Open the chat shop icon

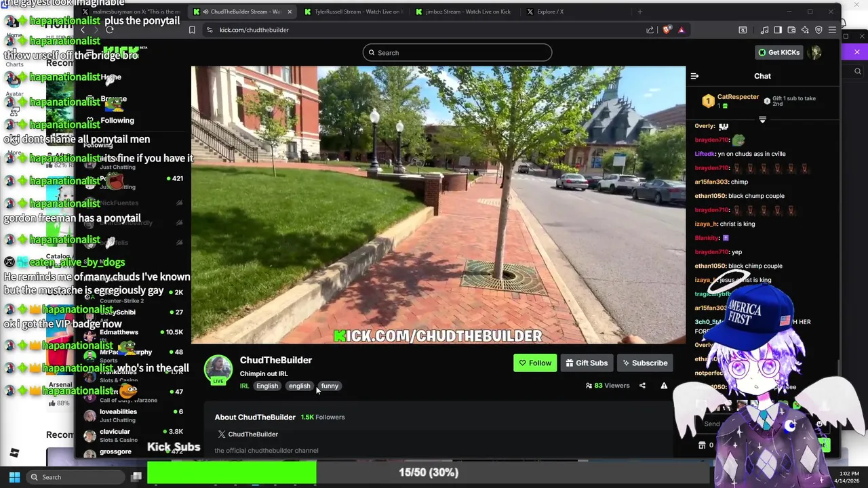(x=702, y=445)
